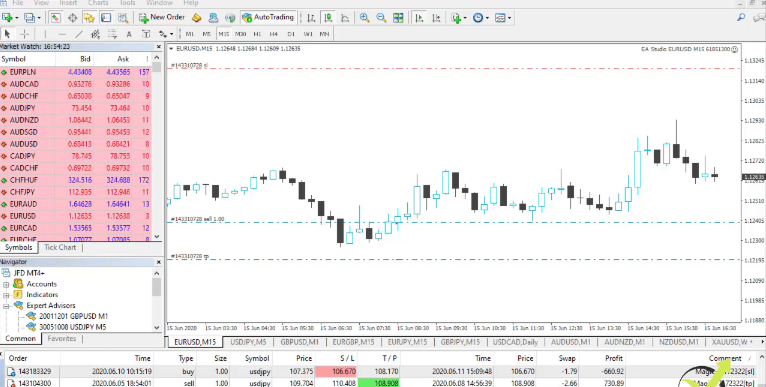Click the Market Watch vertical scrollbar
Image resolution: width=766 pixels, height=387 pixels.
click(157, 147)
